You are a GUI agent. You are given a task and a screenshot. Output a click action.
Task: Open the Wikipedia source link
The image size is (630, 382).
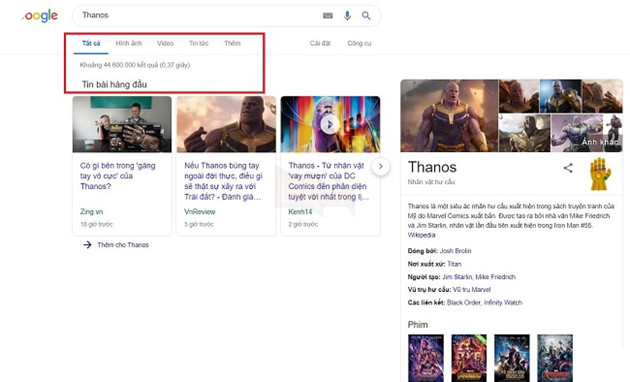point(421,235)
